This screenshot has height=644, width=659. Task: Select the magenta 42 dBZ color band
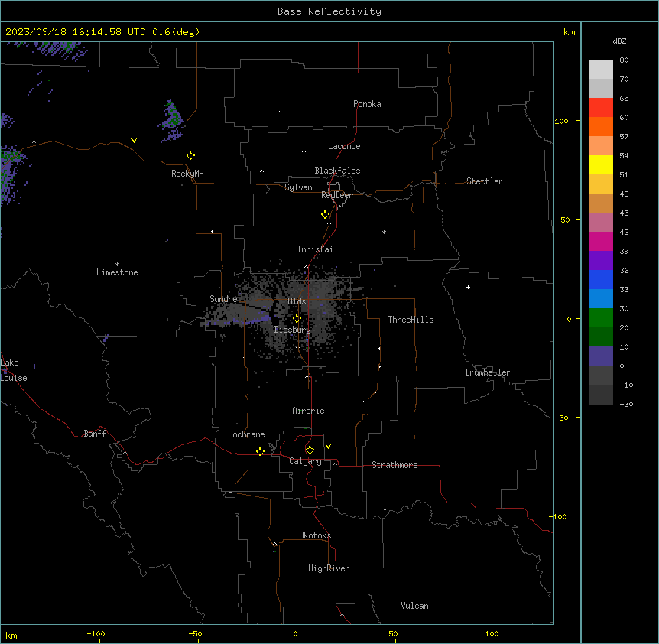601,241
